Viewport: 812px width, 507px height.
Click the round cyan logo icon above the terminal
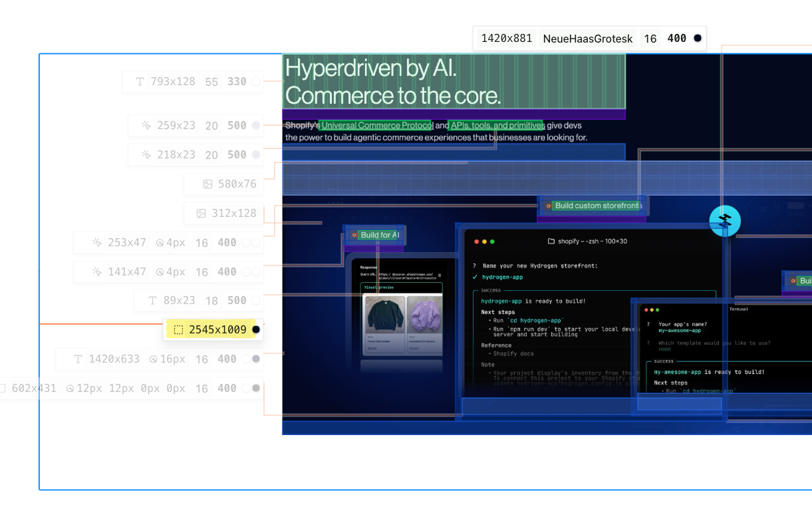[725, 221]
